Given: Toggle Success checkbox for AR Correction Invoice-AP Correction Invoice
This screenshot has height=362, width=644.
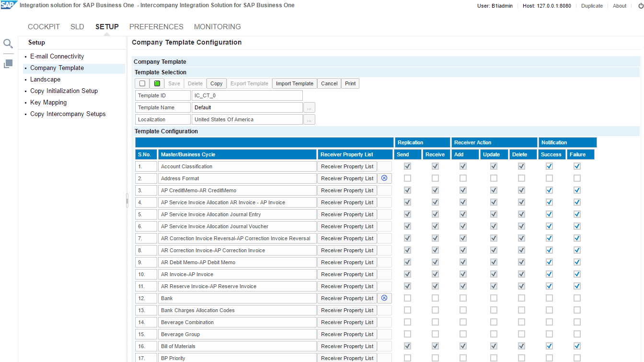Looking at the screenshot, I should [550, 250].
